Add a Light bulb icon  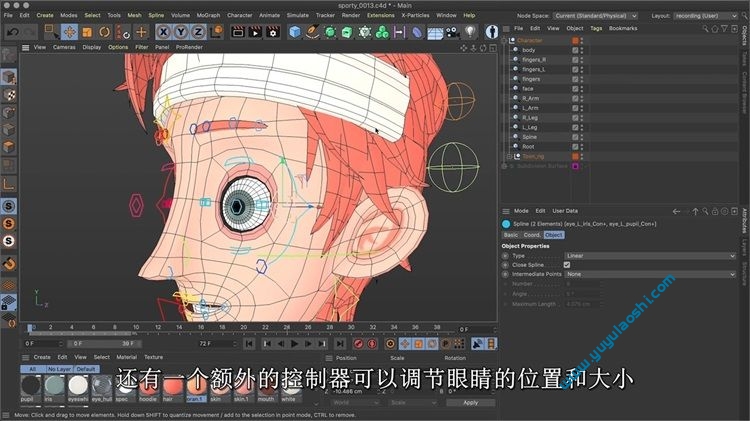(x=471, y=32)
